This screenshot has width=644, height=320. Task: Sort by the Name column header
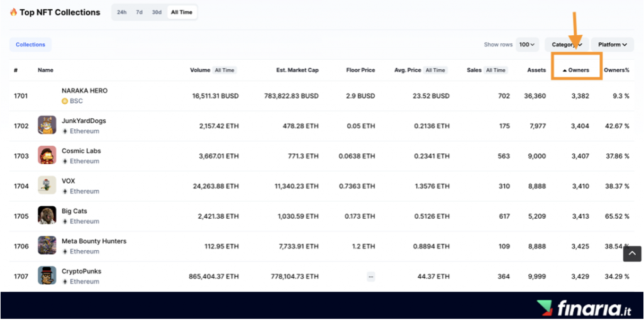tap(45, 70)
